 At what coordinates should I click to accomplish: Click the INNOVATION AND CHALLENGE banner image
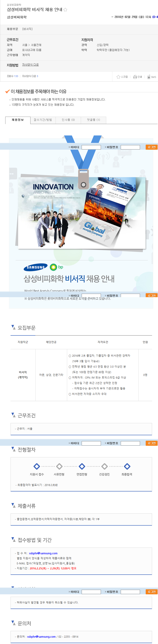(x=53, y=212)
